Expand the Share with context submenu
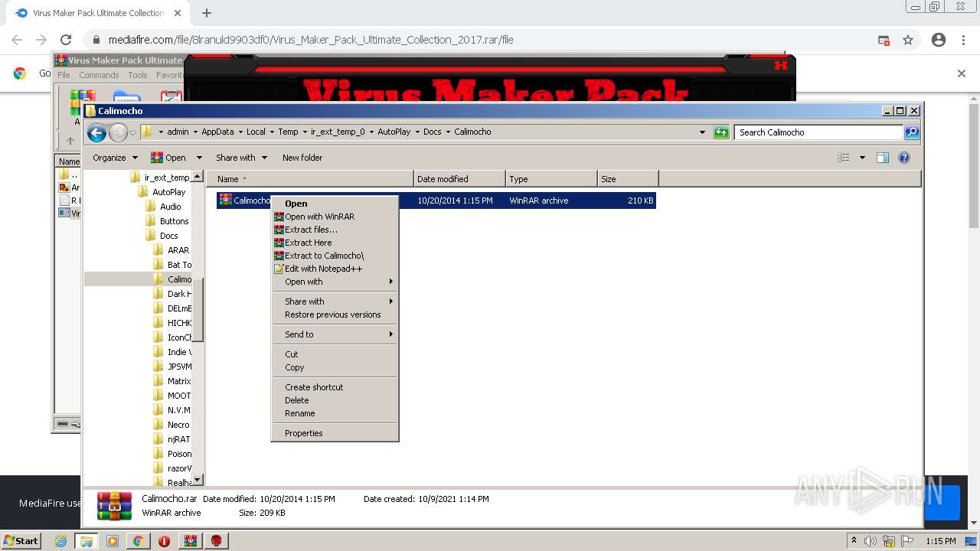The height and width of the screenshot is (551, 980). coord(335,302)
